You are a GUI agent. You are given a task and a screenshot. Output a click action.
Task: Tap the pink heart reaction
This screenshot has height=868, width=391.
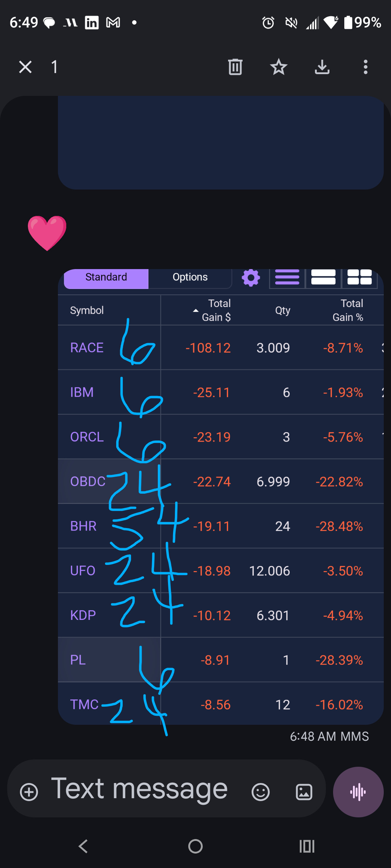click(x=47, y=233)
